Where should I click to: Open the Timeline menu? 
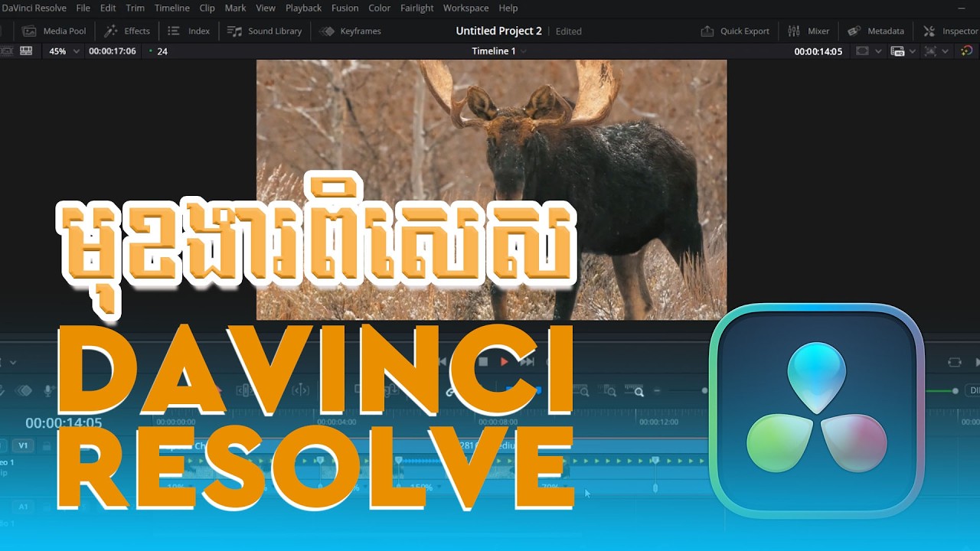coord(172,8)
